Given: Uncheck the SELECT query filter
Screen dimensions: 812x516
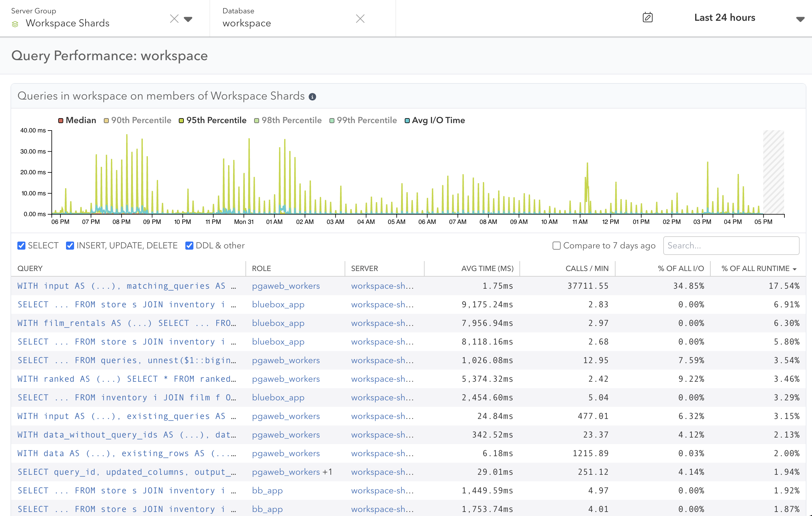Looking at the screenshot, I should [21, 246].
